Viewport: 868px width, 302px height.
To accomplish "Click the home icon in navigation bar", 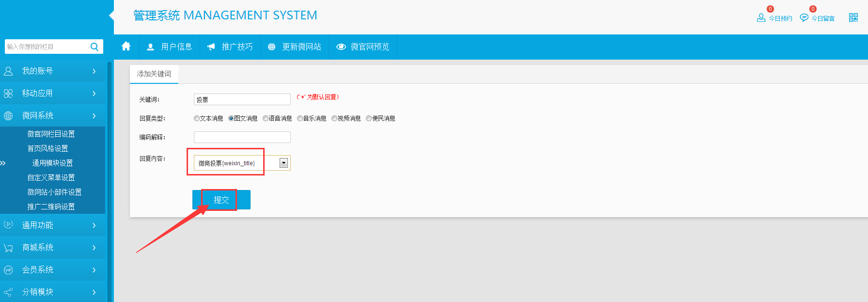I will point(126,47).
